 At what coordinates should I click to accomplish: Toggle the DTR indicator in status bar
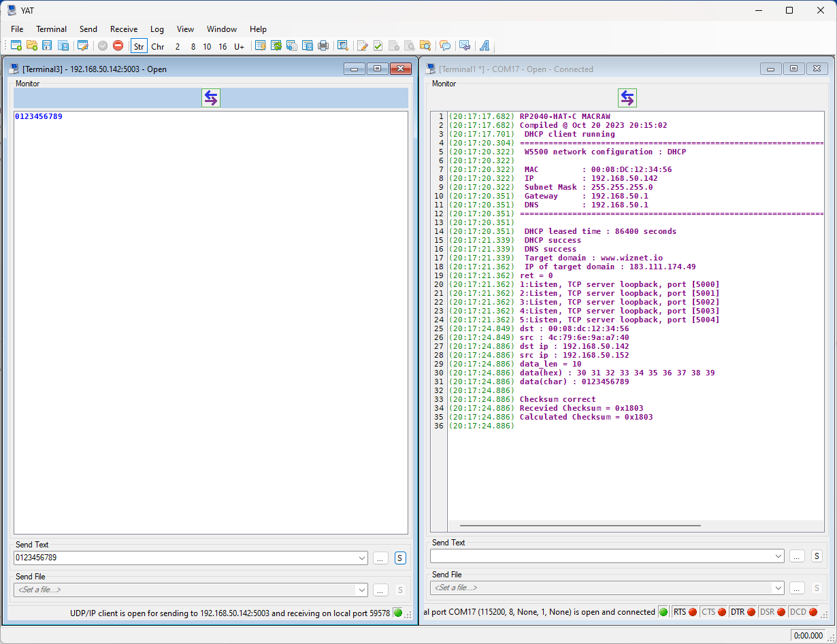(742, 611)
